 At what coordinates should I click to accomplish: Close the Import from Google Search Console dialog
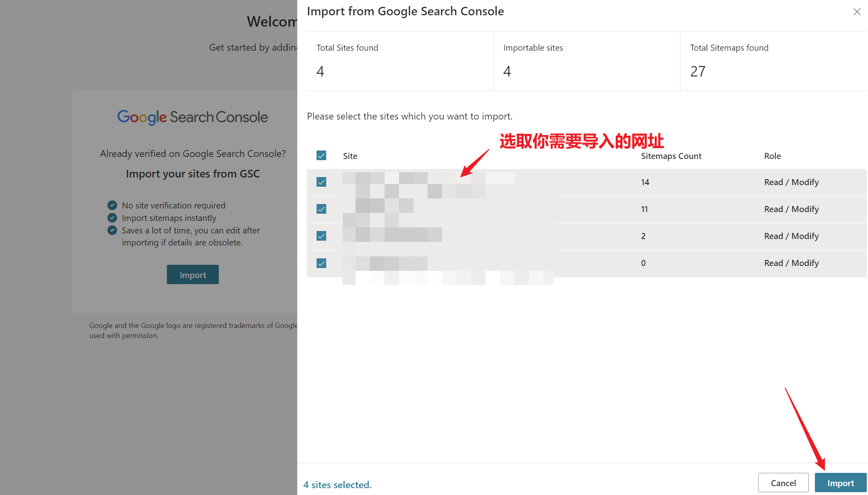click(x=857, y=12)
